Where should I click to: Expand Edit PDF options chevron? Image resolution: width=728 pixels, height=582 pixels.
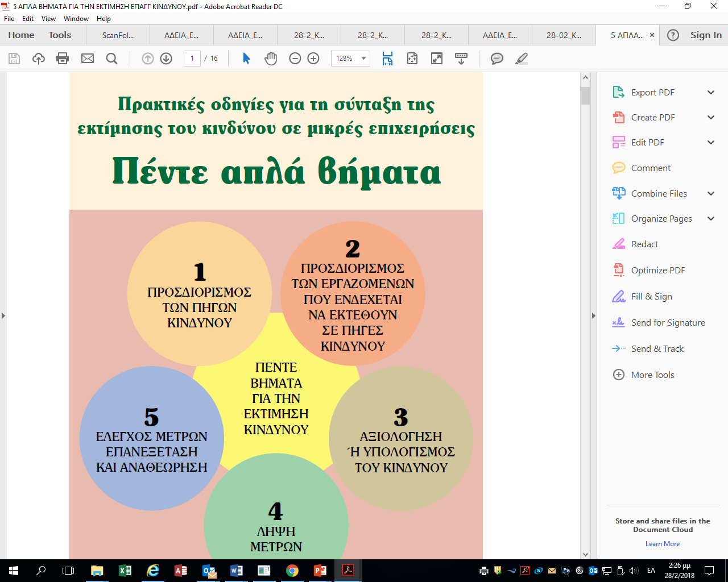[711, 142]
